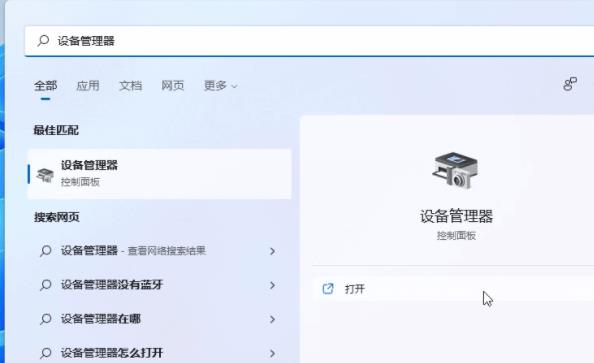
Task: Expand chevron for 查看网络搜索结果 row
Action: [x=272, y=251]
